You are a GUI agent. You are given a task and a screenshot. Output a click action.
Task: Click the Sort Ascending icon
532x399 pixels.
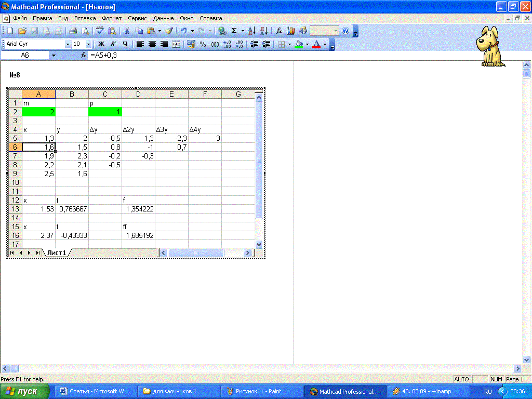pos(251,31)
